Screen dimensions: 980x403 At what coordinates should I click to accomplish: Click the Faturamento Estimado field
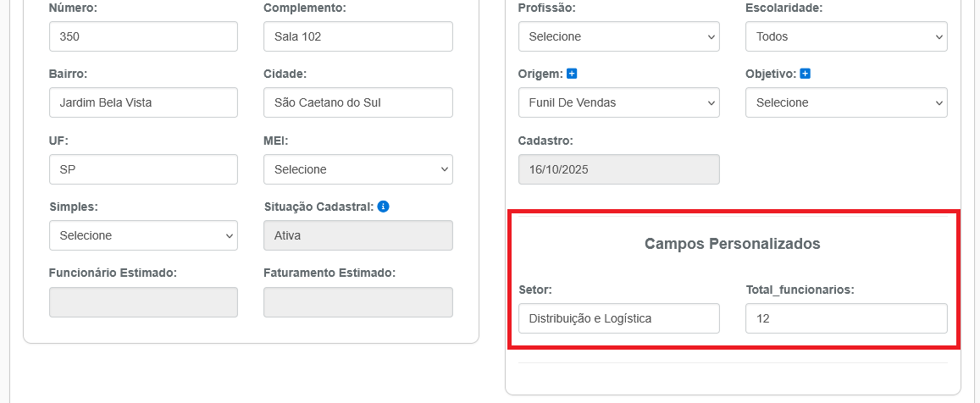[357, 302]
